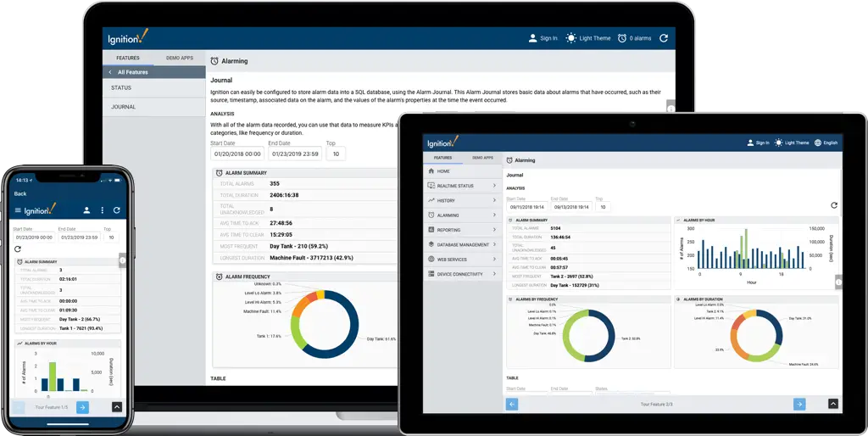
Task: Expand Realtime Status in the tablet sidebar
Action: [x=462, y=185]
